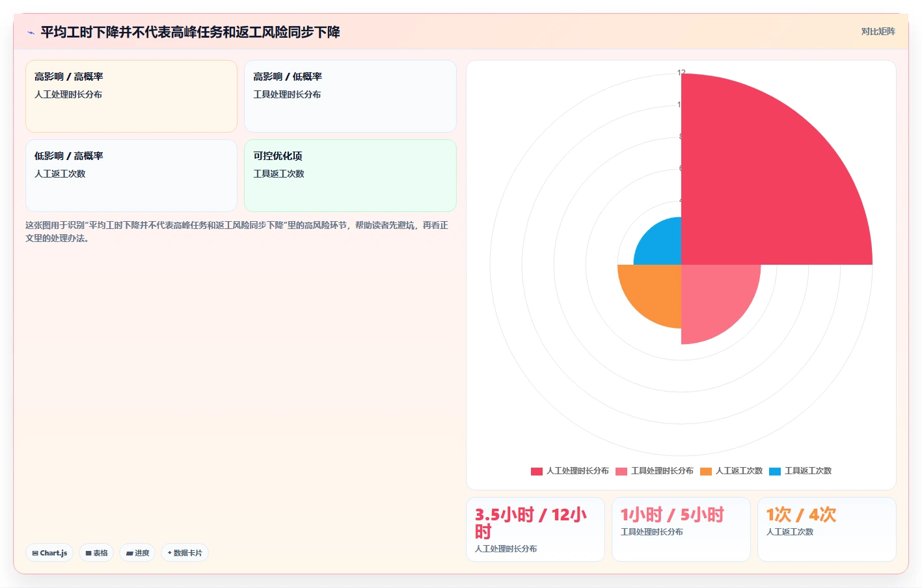The image size is (922, 588).
Task: Open the 1小时 / 5小时 stat card
Action: tap(681, 529)
